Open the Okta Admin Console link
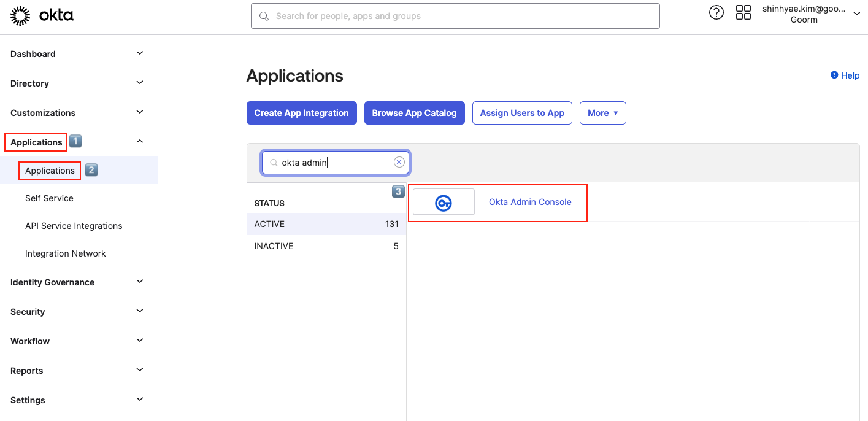 tap(530, 202)
